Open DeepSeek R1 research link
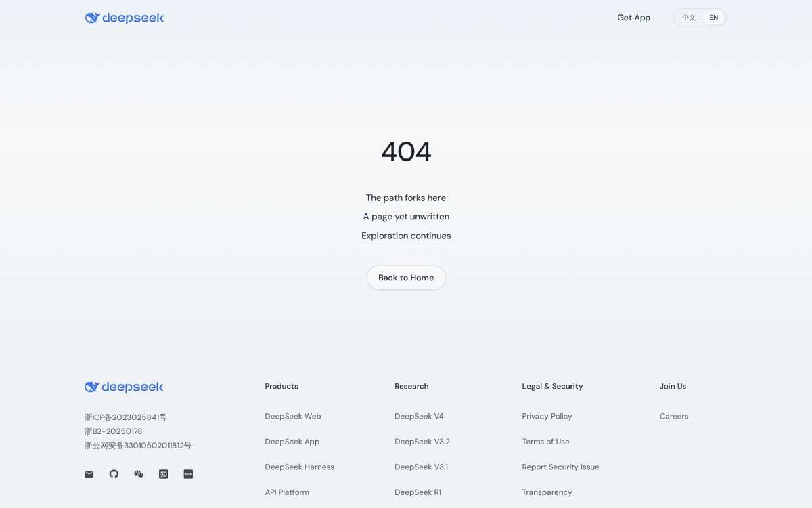The height and width of the screenshot is (508, 812). click(418, 492)
